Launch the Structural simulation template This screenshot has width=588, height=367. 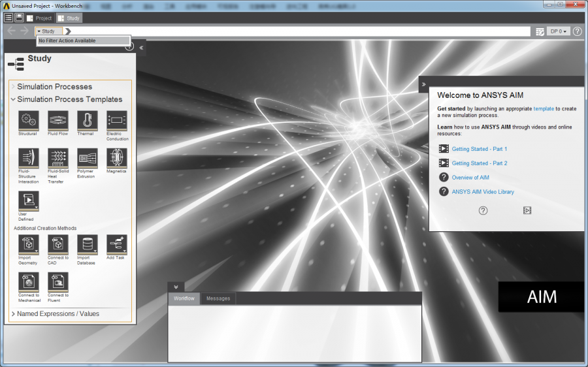29,120
